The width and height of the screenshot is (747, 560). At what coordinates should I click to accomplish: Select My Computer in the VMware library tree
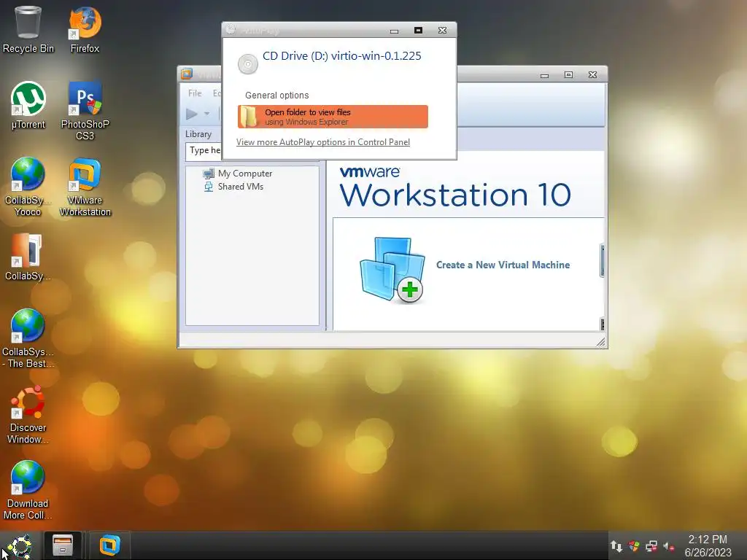245,174
